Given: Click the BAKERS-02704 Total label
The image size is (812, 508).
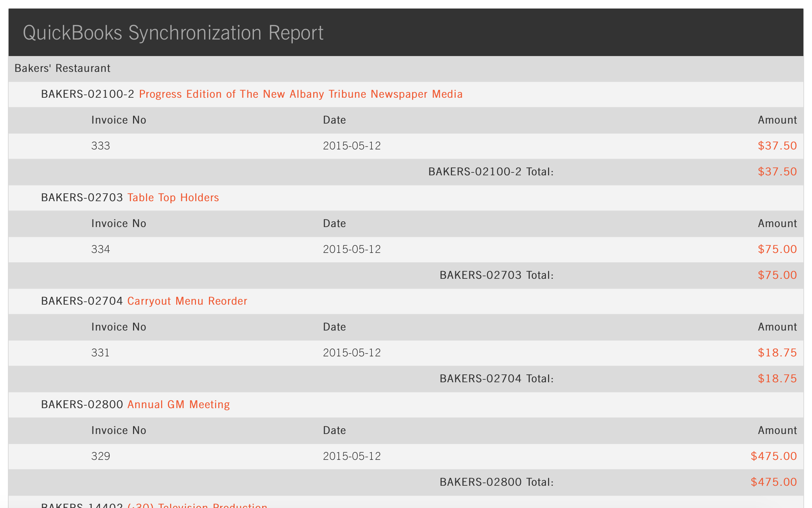Looking at the screenshot, I should (497, 379).
